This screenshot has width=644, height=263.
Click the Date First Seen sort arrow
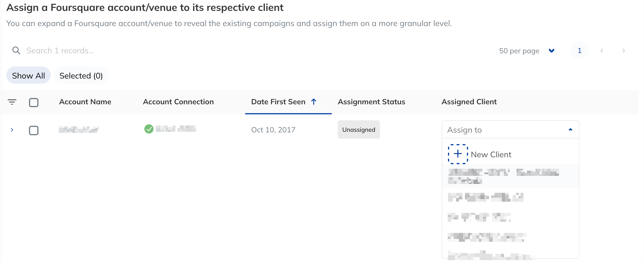point(314,102)
